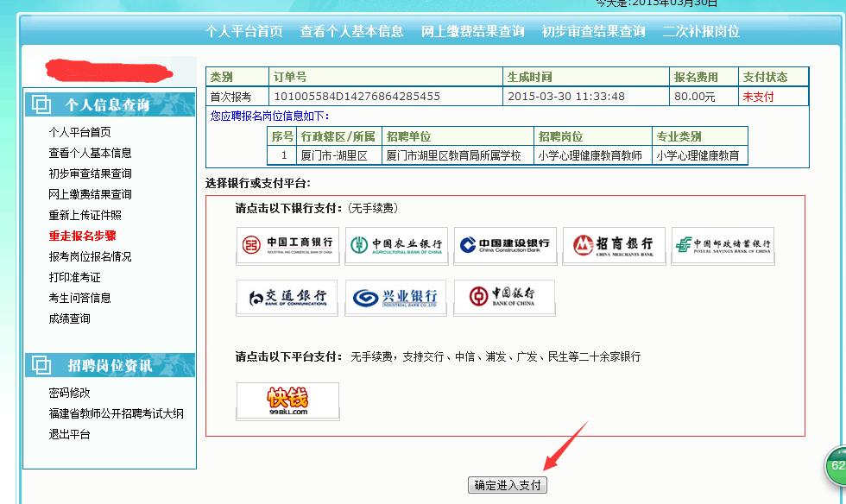Select Bank of Communications logo
846x504 pixels.
tap(287, 298)
